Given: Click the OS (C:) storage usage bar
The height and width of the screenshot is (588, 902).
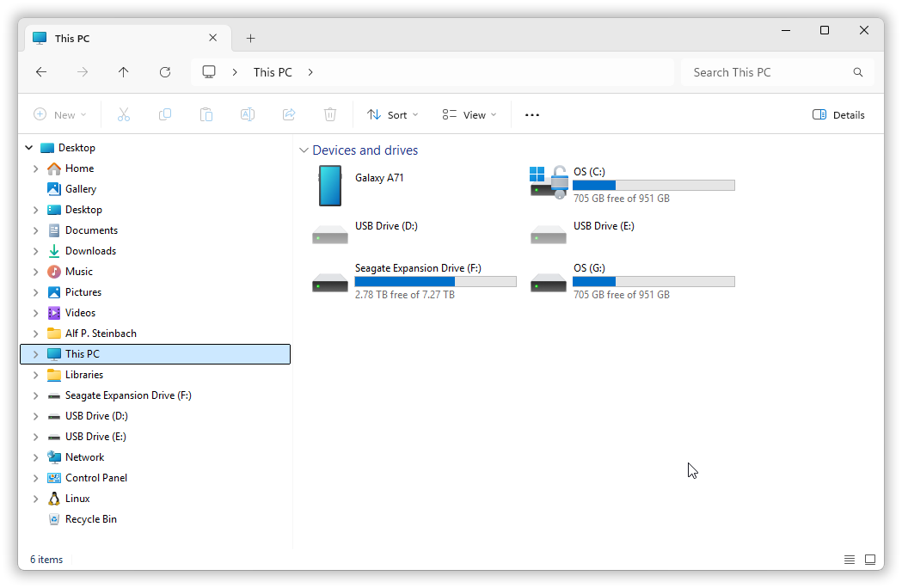Looking at the screenshot, I should click(653, 186).
